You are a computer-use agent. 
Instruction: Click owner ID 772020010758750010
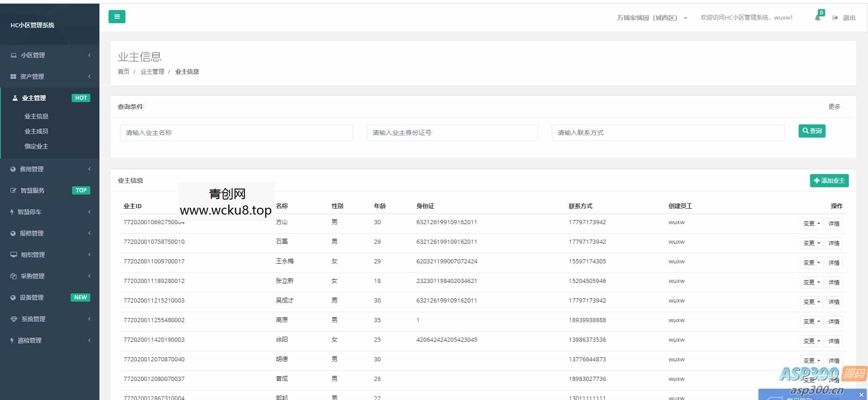pyautogui.click(x=154, y=242)
